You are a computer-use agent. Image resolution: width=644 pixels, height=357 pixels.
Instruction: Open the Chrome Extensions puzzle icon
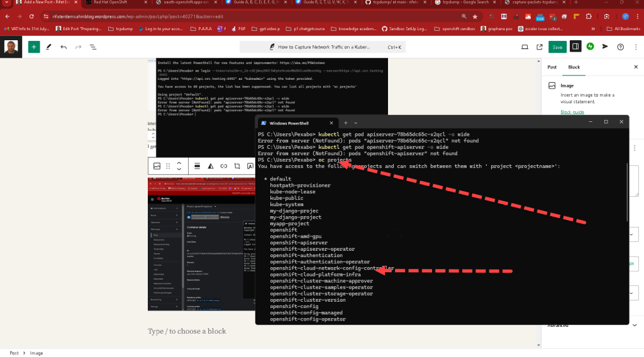click(x=589, y=16)
